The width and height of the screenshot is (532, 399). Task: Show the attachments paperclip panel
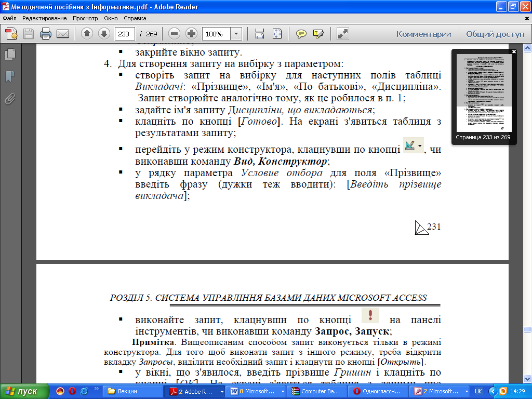[x=10, y=99]
